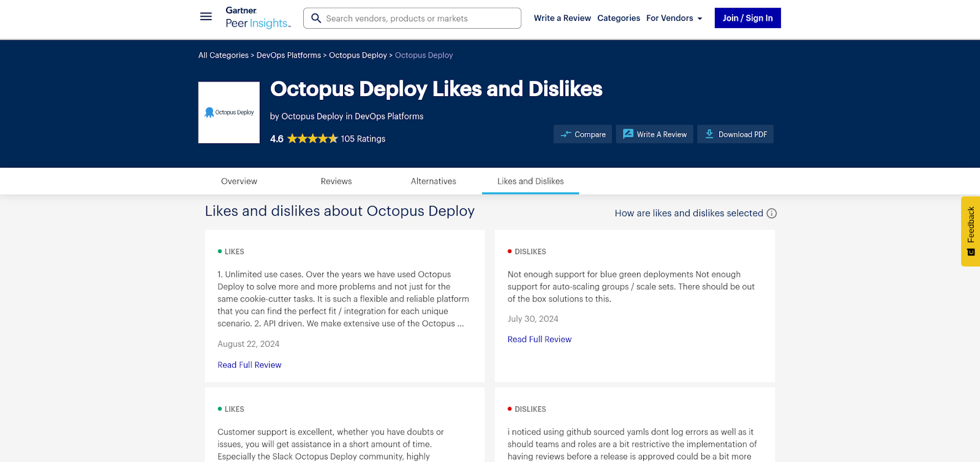Read Full Review of July 30, 2024 dislike
This screenshot has height=462, width=980.
pos(540,339)
